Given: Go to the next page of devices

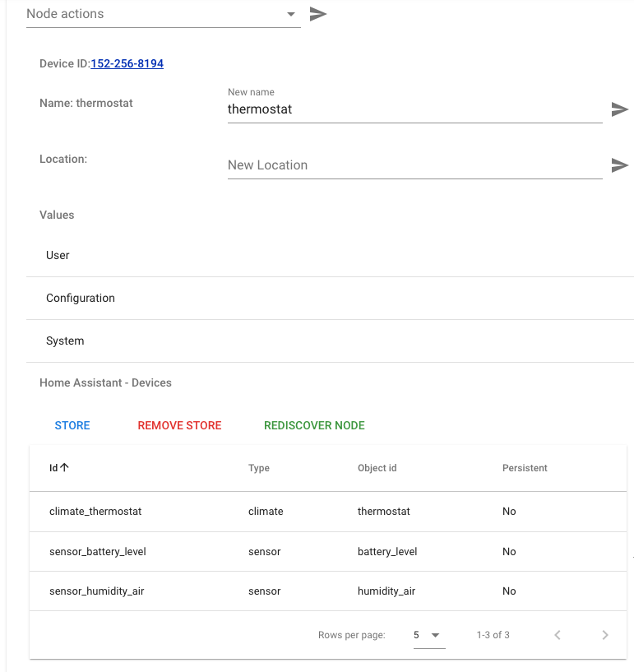Looking at the screenshot, I should (605, 634).
